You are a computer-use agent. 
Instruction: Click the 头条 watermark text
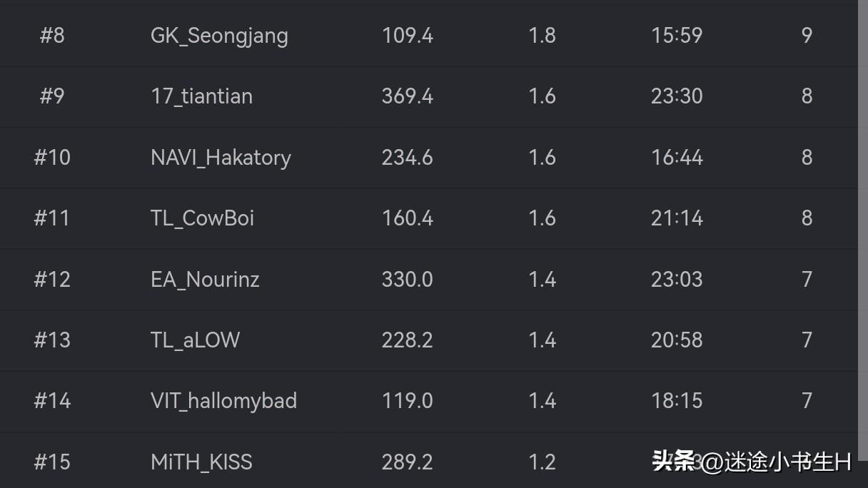(673, 462)
